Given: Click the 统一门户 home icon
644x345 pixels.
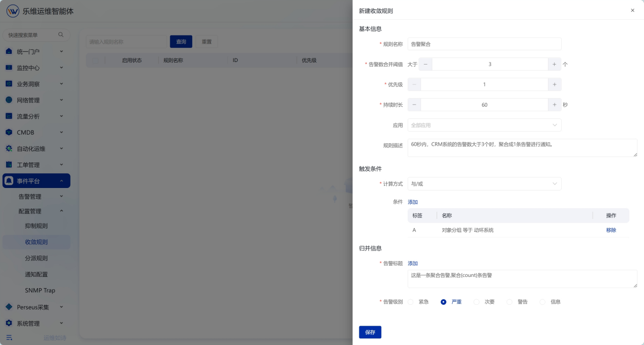Looking at the screenshot, I should (x=9, y=51).
